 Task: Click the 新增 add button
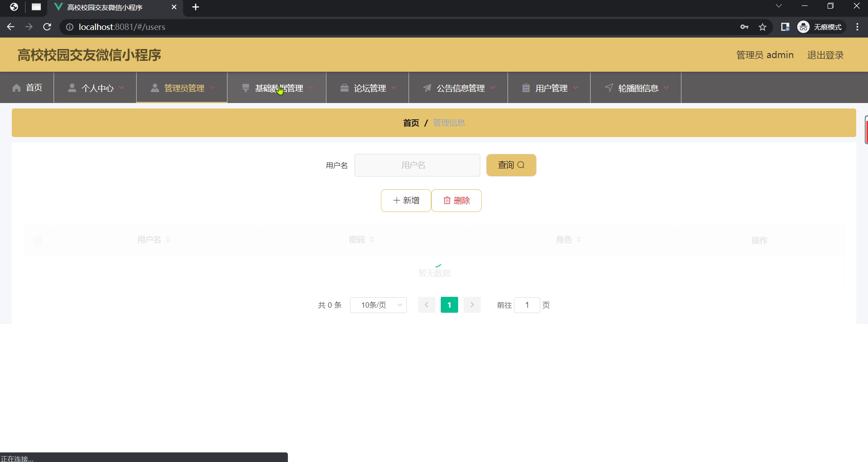coord(406,201)
